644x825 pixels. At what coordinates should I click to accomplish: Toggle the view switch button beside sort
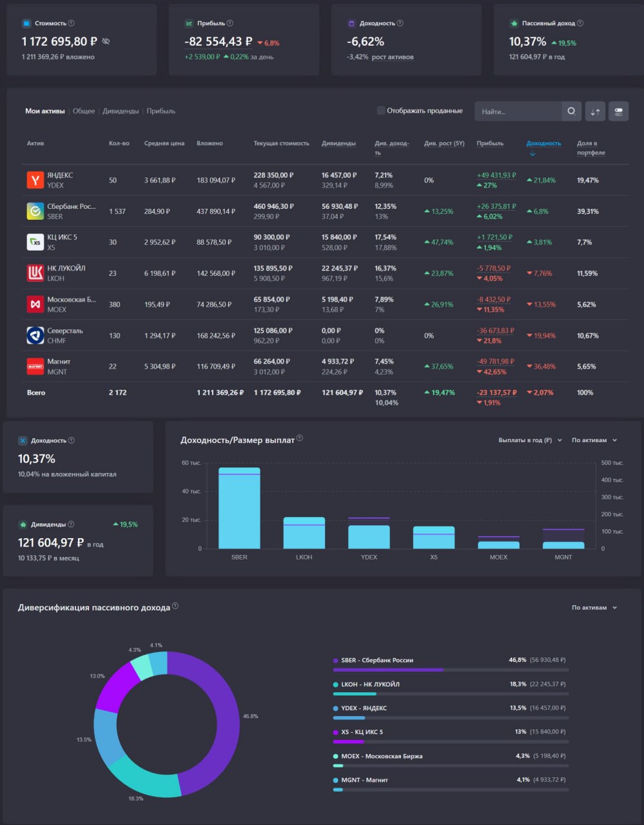pyautogui.click(x=619, y=112)
